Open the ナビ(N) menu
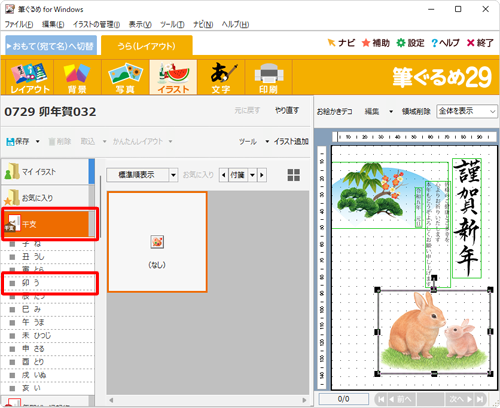The height and width of the screenshot is (408, 500). (203, 24)
